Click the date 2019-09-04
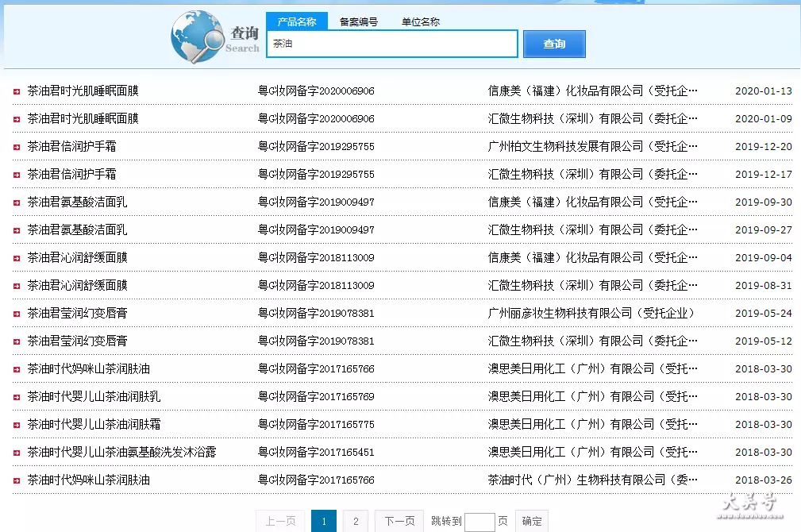Screen dimensions: 801x532 pos(764,257)
